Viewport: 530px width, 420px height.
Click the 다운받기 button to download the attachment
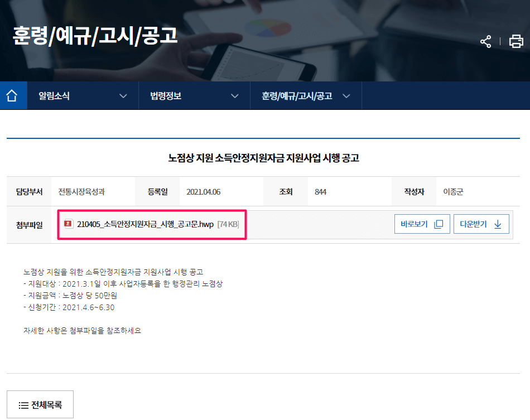(x=481, y=224)
